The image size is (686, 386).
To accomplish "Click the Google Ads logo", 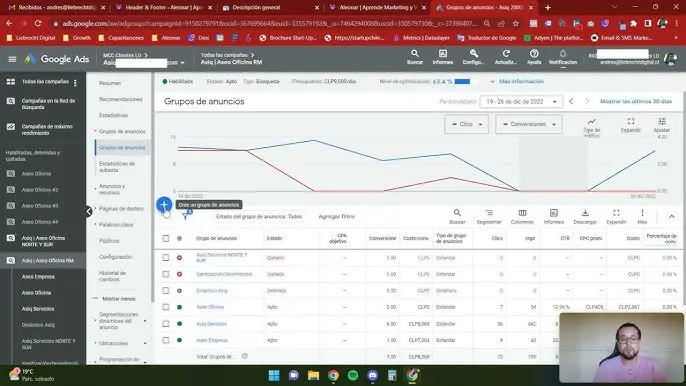I will click(56, 59).
